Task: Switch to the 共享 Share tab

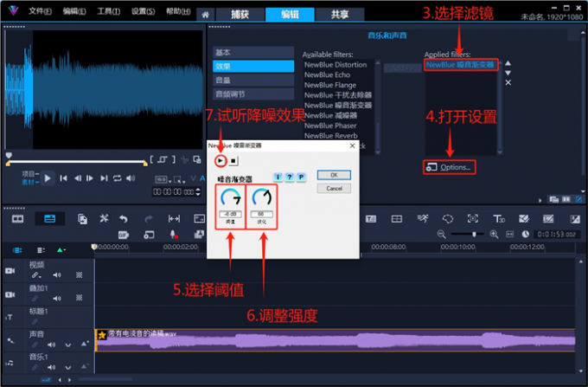Action: point(340,15)
